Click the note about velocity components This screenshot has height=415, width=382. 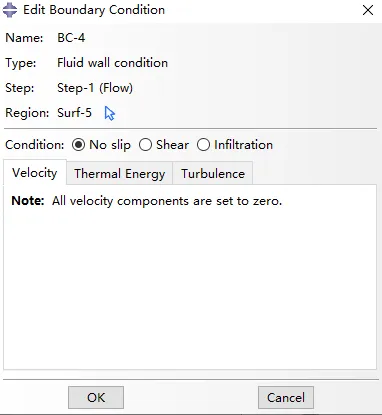pos(147,201)
